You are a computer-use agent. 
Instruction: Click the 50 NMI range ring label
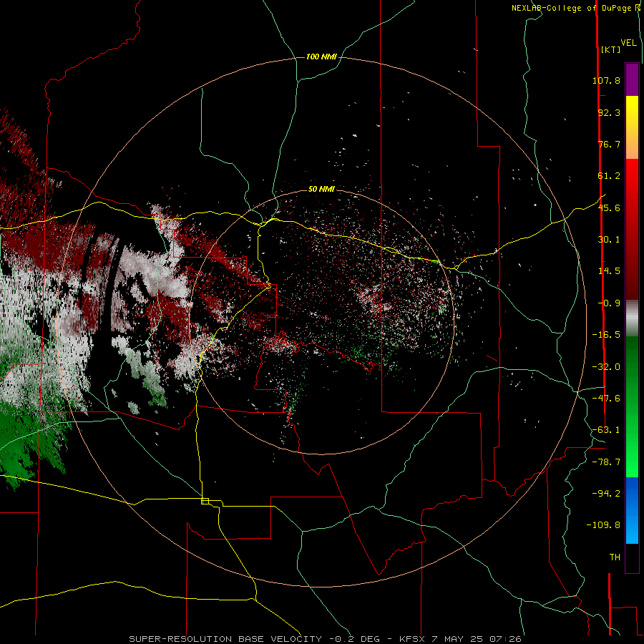[321, 189]
